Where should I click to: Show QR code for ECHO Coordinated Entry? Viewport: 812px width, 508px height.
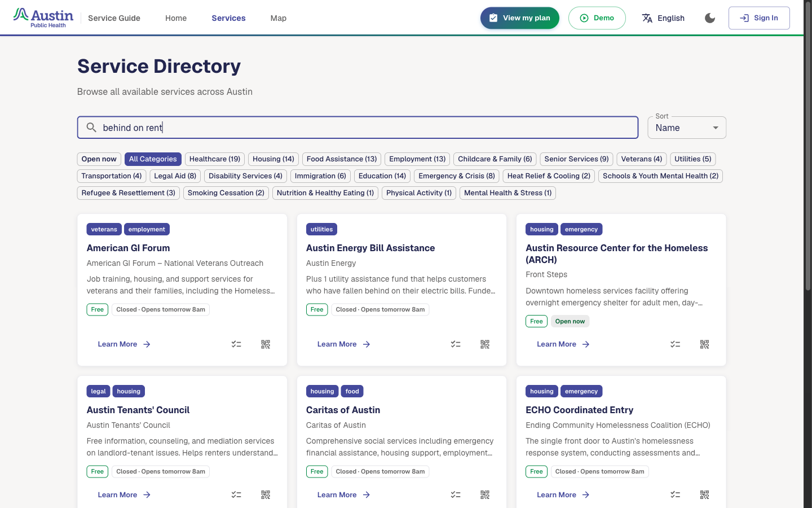click(704, 495)
